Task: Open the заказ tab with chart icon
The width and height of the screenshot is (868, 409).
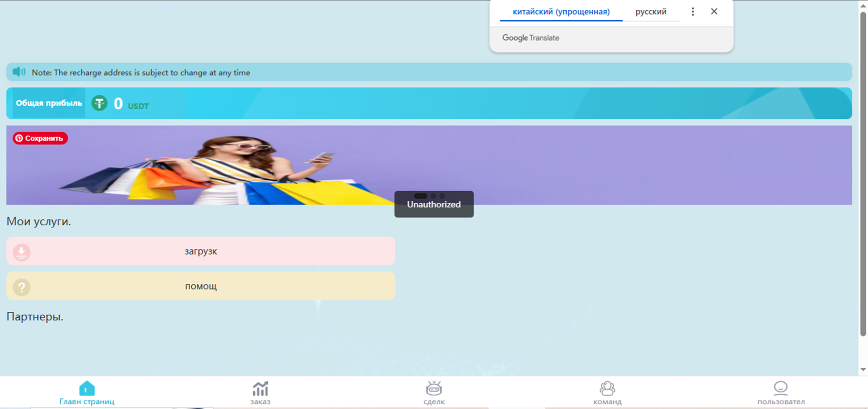Action: 260,393
